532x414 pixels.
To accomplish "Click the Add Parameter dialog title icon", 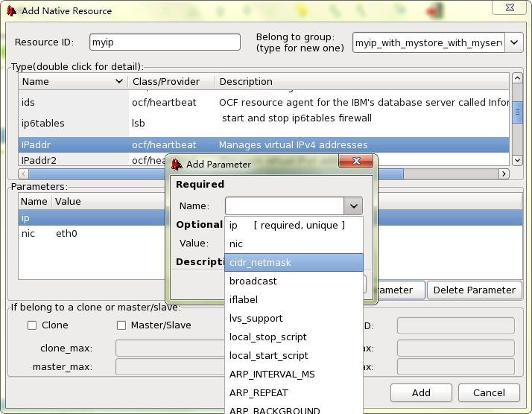I will [177, 164].
